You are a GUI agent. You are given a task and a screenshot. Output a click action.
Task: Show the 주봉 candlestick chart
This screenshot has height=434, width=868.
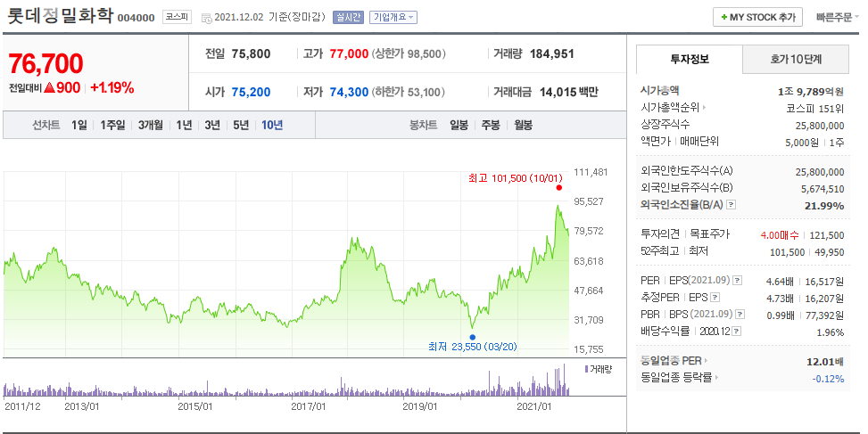tap(491, 125)
